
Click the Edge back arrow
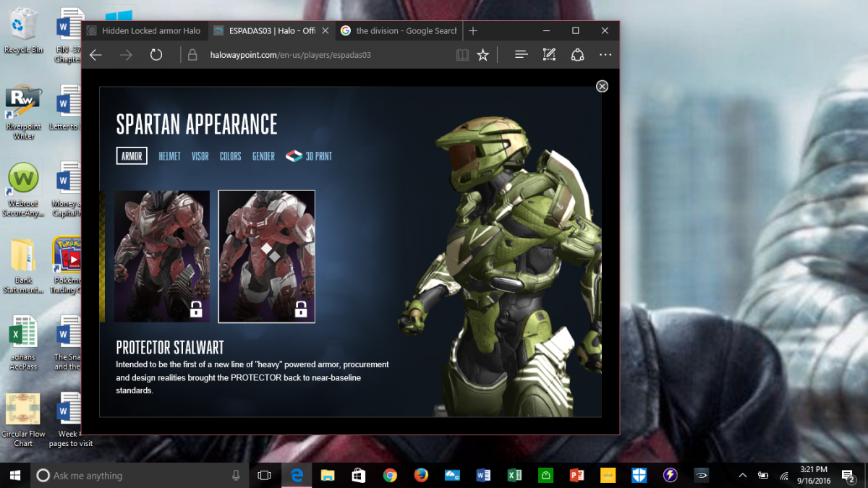95,55
